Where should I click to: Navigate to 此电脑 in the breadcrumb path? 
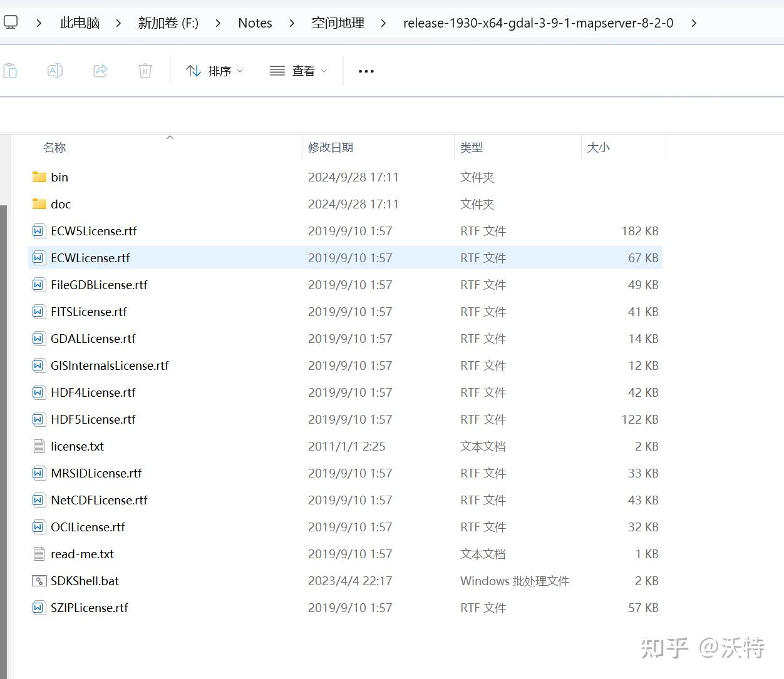(x=80, y=23)
